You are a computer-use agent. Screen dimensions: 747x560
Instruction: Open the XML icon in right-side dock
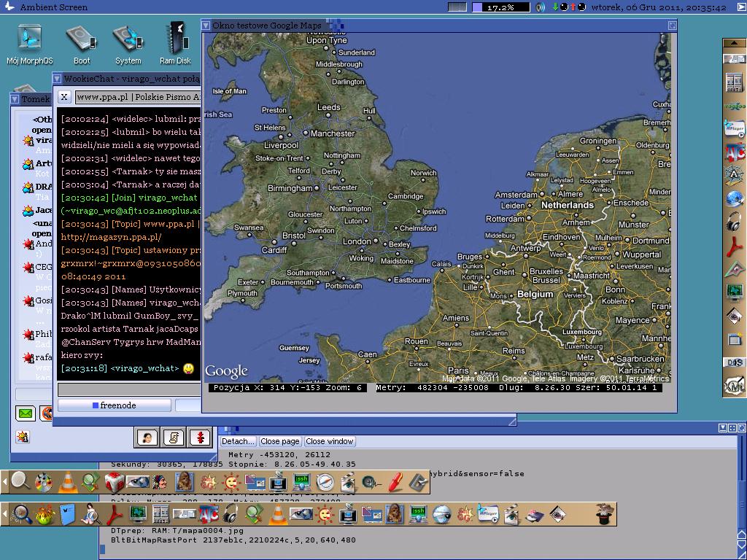click(734, 385)
